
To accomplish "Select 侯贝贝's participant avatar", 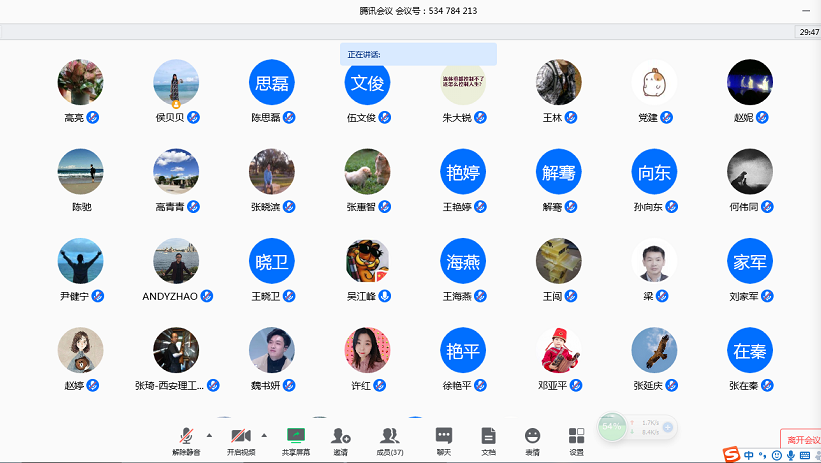I will coord(176,82).
